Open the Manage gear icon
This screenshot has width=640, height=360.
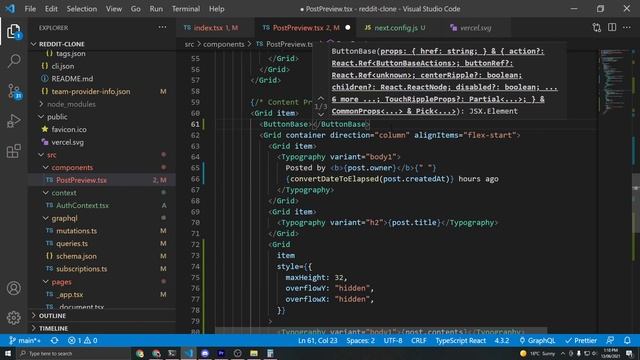13,318
